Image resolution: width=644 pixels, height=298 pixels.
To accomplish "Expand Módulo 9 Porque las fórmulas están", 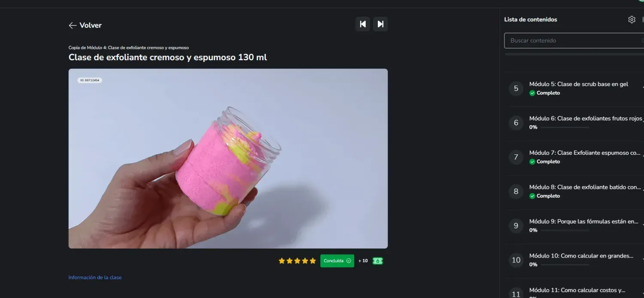I will (575, 226).
